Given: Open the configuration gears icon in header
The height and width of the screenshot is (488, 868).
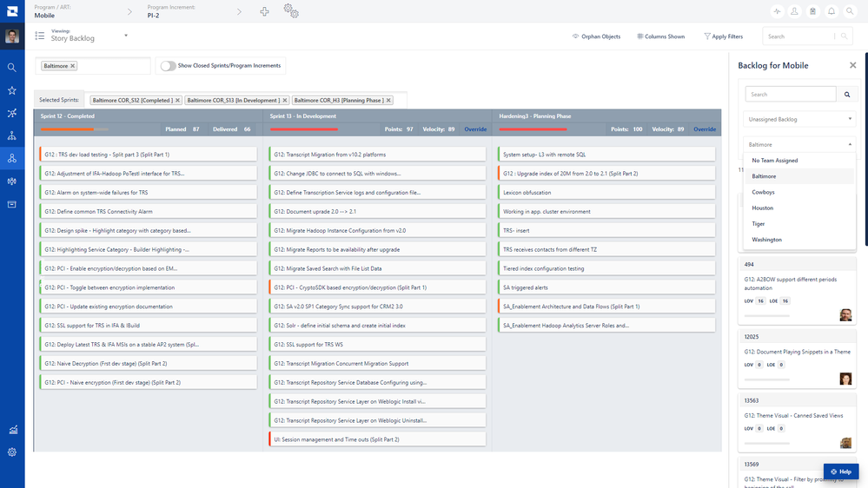Looking at the screenshot, I should click(x=291, y=11).
